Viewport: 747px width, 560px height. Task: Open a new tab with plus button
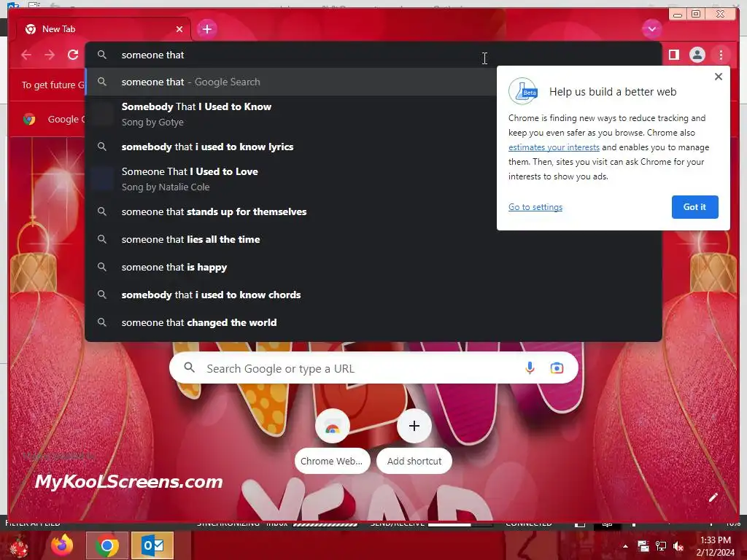coord(206,29)
